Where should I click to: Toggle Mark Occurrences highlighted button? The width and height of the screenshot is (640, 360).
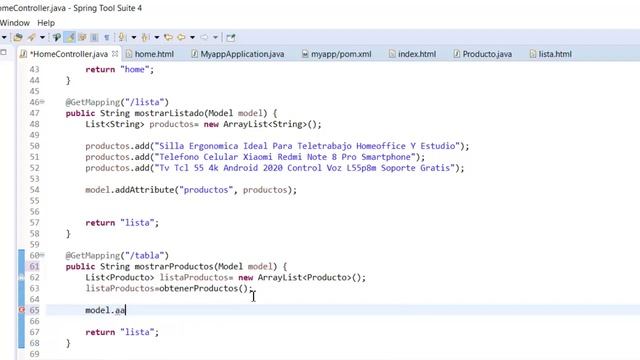(x=70, y=38)
